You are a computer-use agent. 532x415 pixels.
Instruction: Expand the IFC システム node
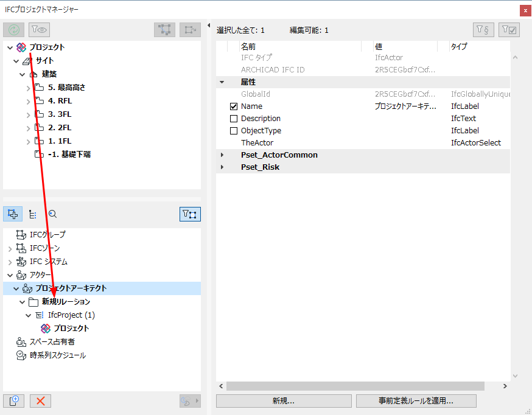[x=10, y=262]
